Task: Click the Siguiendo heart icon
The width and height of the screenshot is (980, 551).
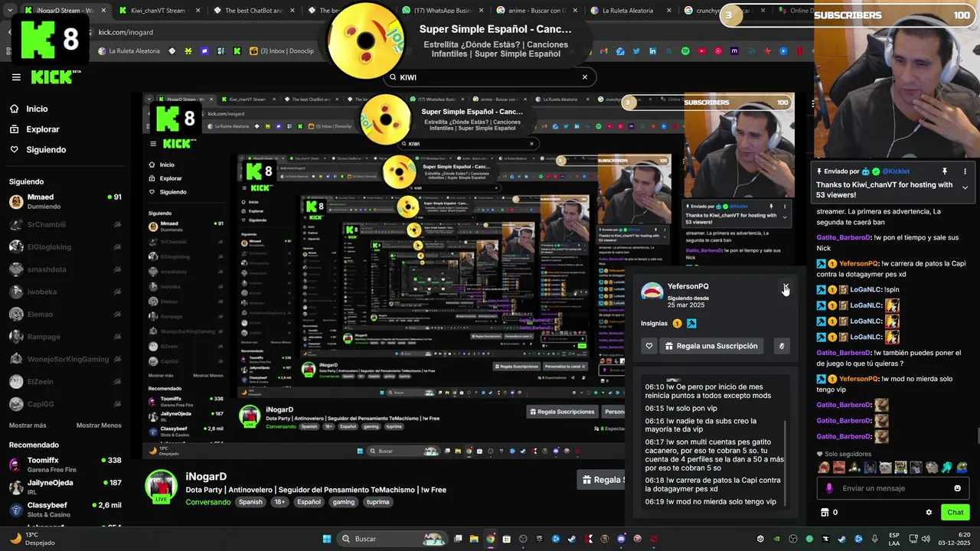Action: tap(15, 149)
